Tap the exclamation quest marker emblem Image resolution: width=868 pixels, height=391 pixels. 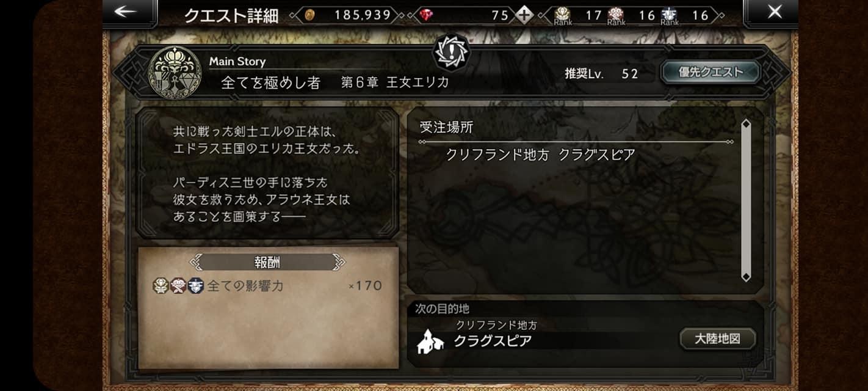coord(451,53)
